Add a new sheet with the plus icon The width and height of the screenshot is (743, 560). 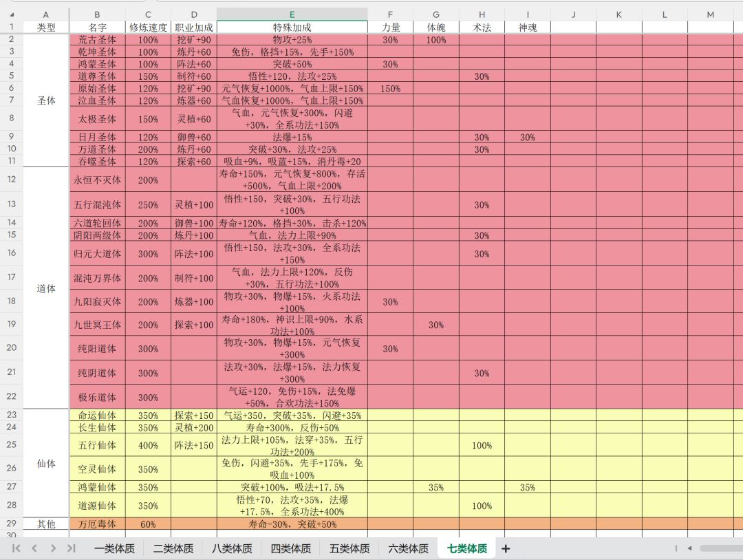pyautogui.click(x=506, y=548)
